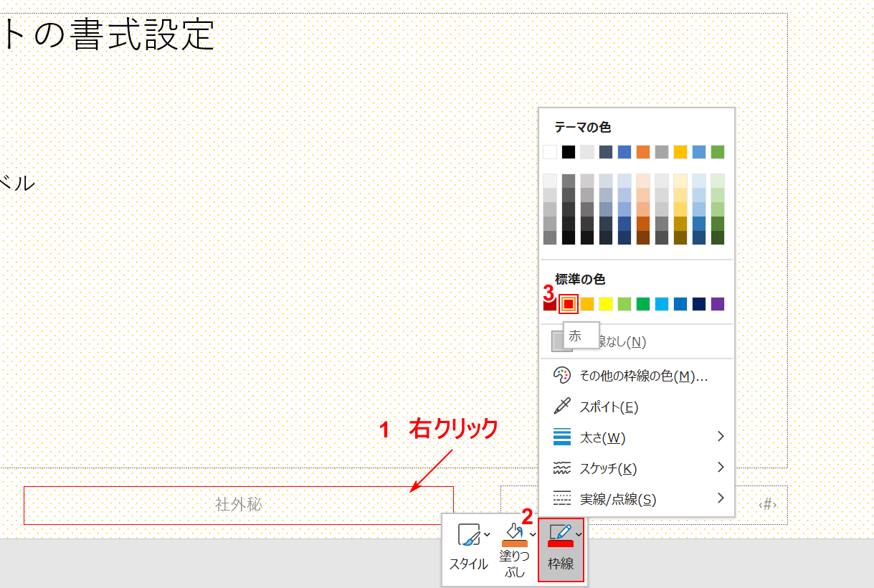Select black in the theme colors top row
The height and width of the screenshot is (588, 874).
tap(569, 152)
